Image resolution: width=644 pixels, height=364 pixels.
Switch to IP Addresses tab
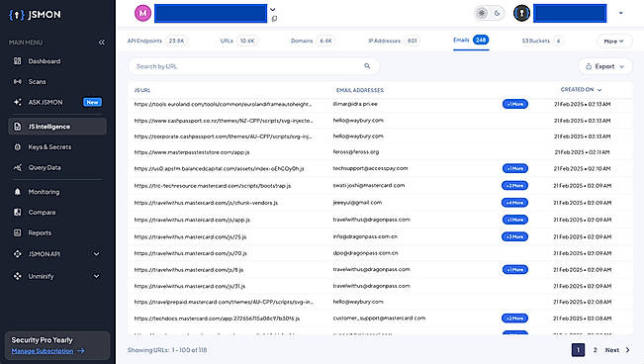pos(394,41)
